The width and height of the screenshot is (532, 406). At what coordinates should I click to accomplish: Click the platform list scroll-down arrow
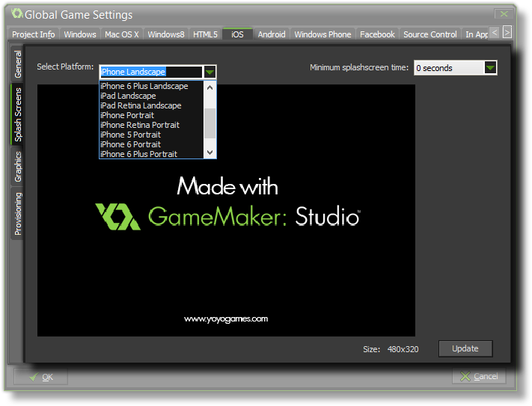[x=210, y=153]
